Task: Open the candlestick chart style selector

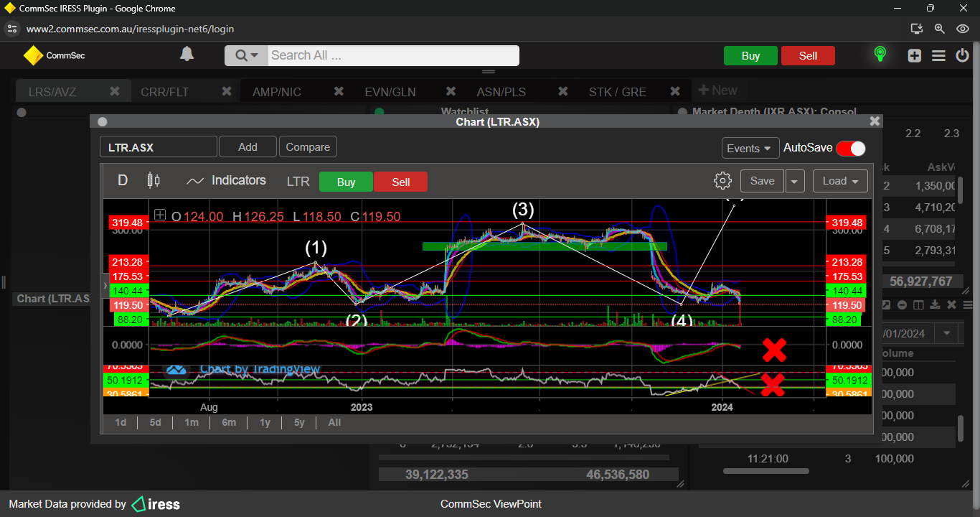Action: pos(154,180)
